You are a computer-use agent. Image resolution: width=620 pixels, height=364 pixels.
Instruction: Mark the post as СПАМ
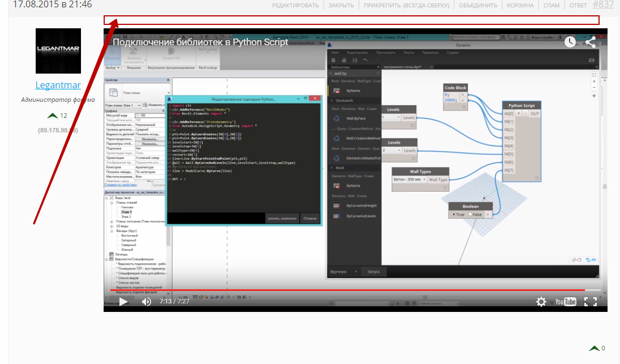[x=551, y=5]
